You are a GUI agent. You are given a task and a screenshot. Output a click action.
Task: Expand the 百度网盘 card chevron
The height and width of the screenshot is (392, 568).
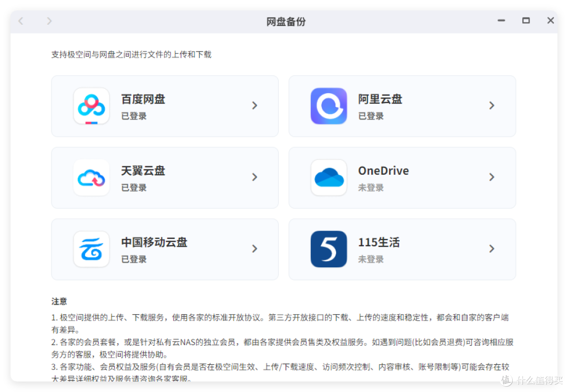click(255, 105)
